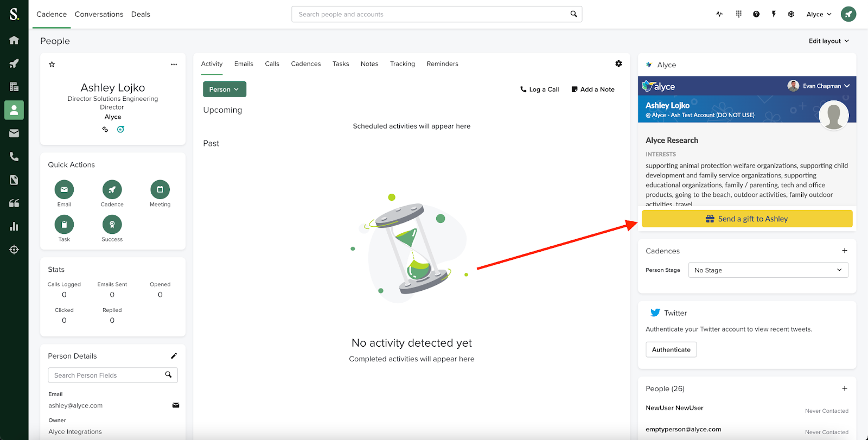
Task: Focus the Search people and accounts field
Action: tap(437, 14)
